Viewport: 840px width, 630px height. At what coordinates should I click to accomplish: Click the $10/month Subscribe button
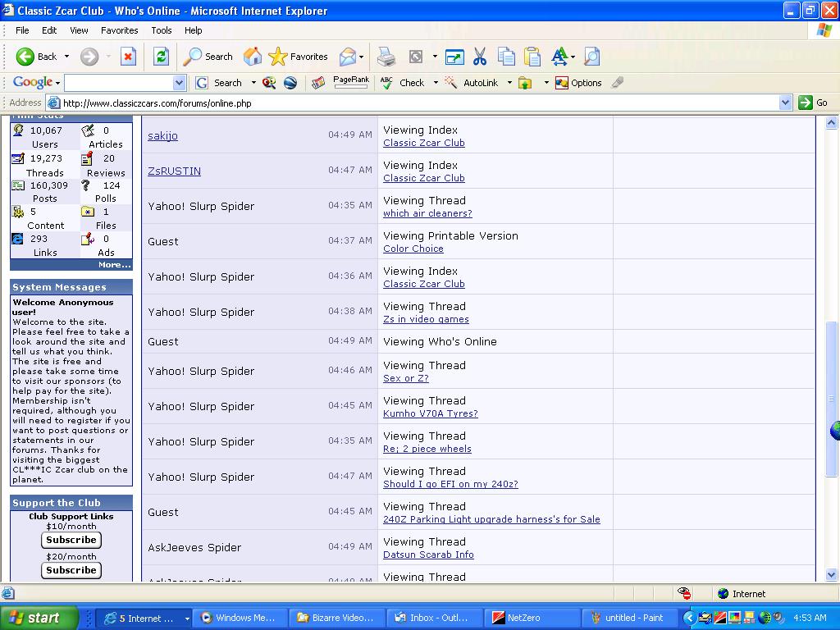click(x=71, y=540)
